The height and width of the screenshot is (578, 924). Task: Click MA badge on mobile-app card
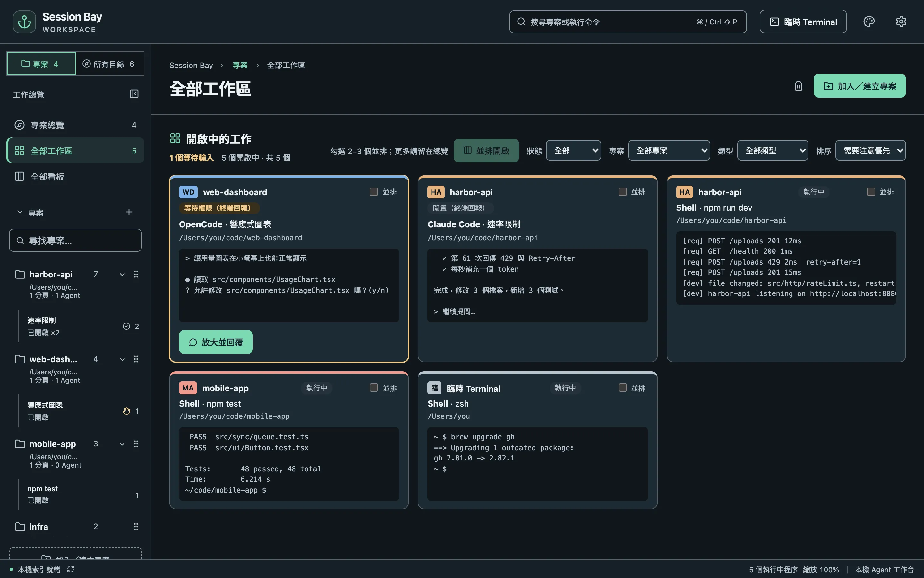(188, 388)
